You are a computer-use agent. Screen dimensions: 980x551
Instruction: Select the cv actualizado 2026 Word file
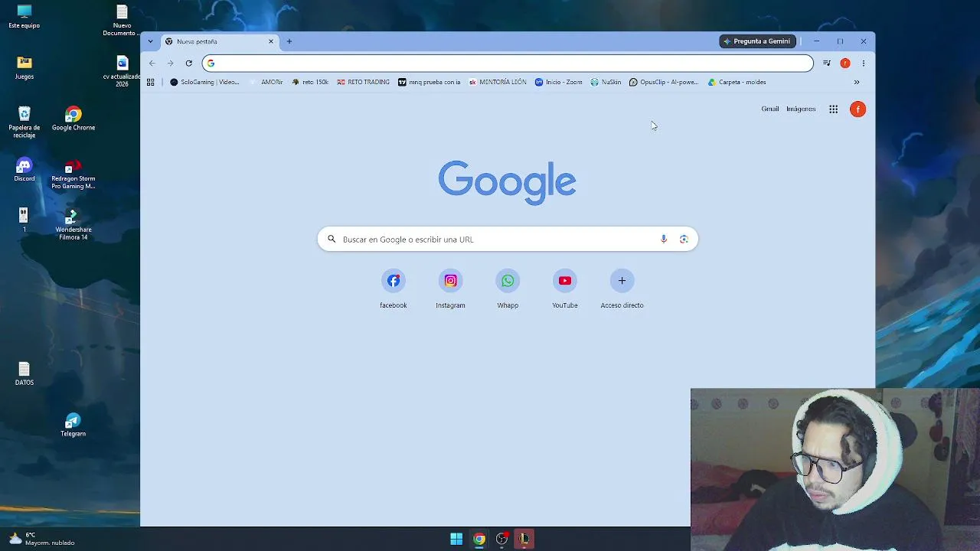pyautogui.click(x=122, y=71)
